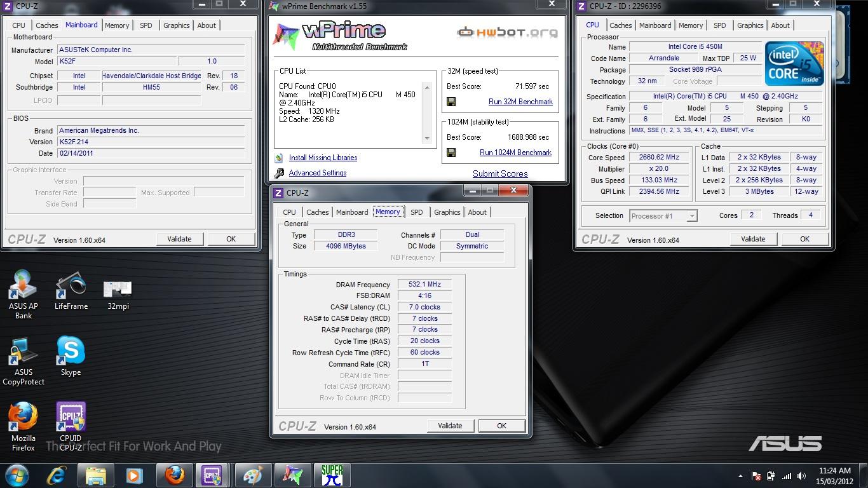Open the volume tray icon
This screenshot has height=488, width=868.
803,475
